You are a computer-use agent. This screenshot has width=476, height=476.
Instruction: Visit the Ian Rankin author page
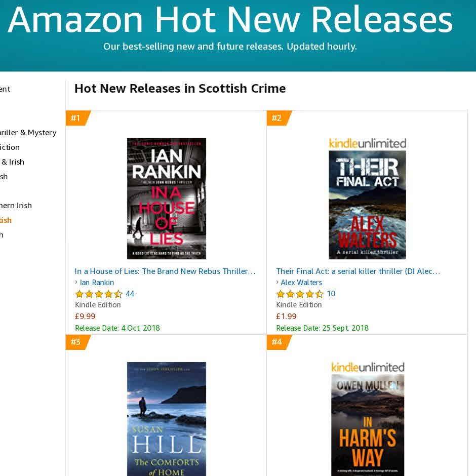click(x=97, y=283)
